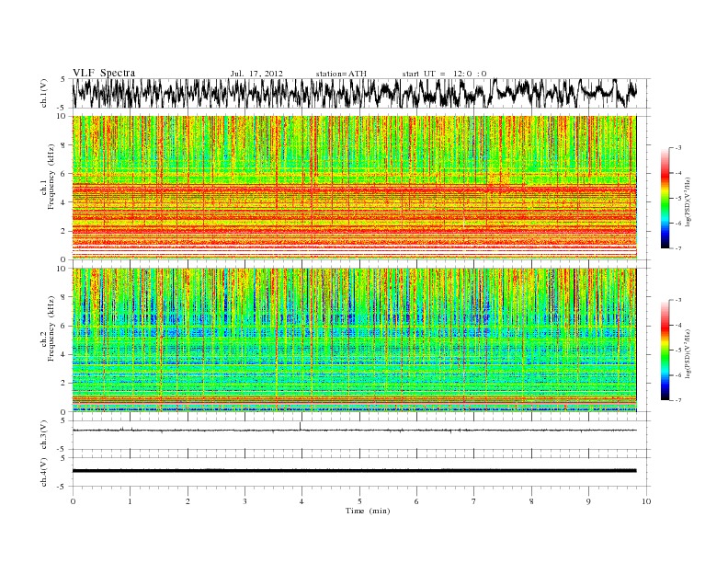
Task: Click the "ch.3(V)" axis label
Action: click(43, 434)
